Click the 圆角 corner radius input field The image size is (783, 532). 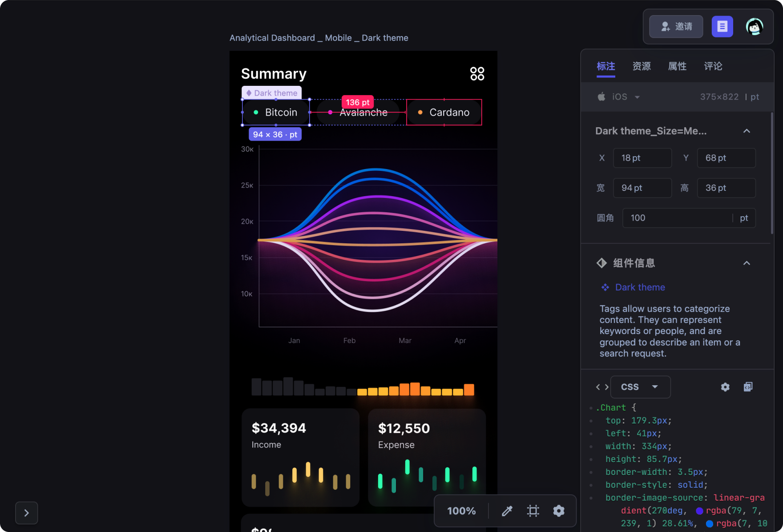(x=676, y=218)
